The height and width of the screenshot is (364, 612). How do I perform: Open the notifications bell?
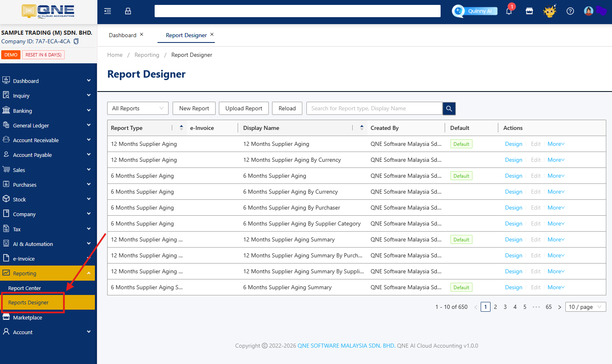point(509,11)
